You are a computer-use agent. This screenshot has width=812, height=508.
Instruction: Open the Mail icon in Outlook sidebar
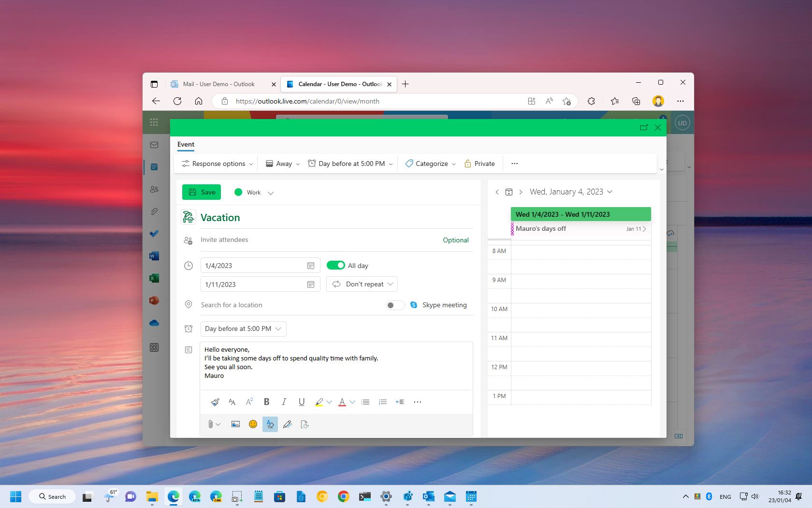[x=154, y=145]
